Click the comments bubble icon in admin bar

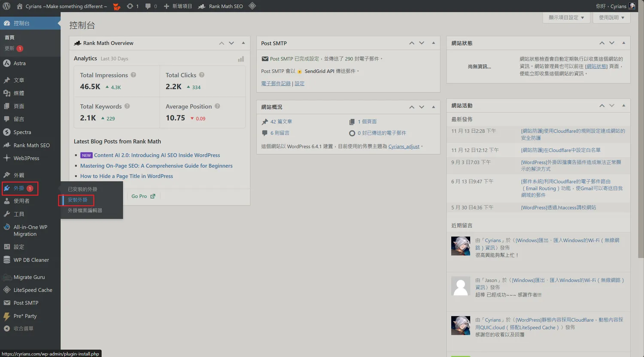pyautogui.click(x=148, y=6)
